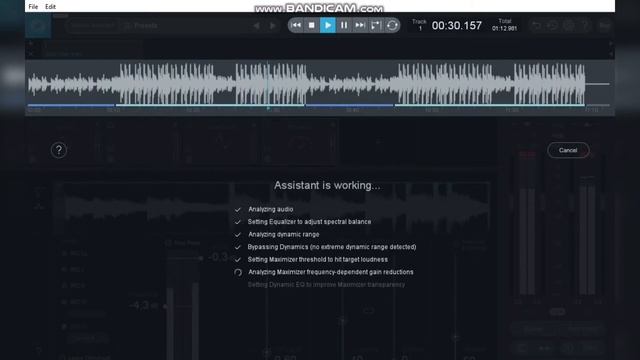The height and width of the screenshot is (360, 640).
Task: Click the blue Play button
Action: point(328,25)
